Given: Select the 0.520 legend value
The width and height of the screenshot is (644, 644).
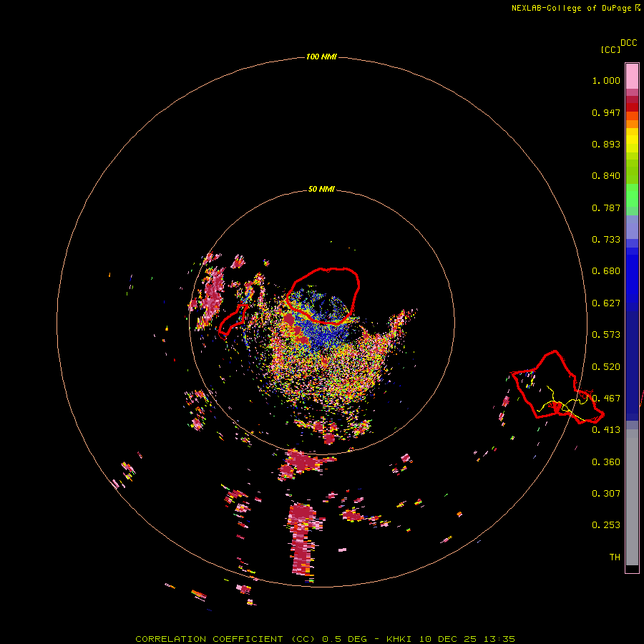Looking at the screenshot, I should pyautogui.click(x=606, y=367).
